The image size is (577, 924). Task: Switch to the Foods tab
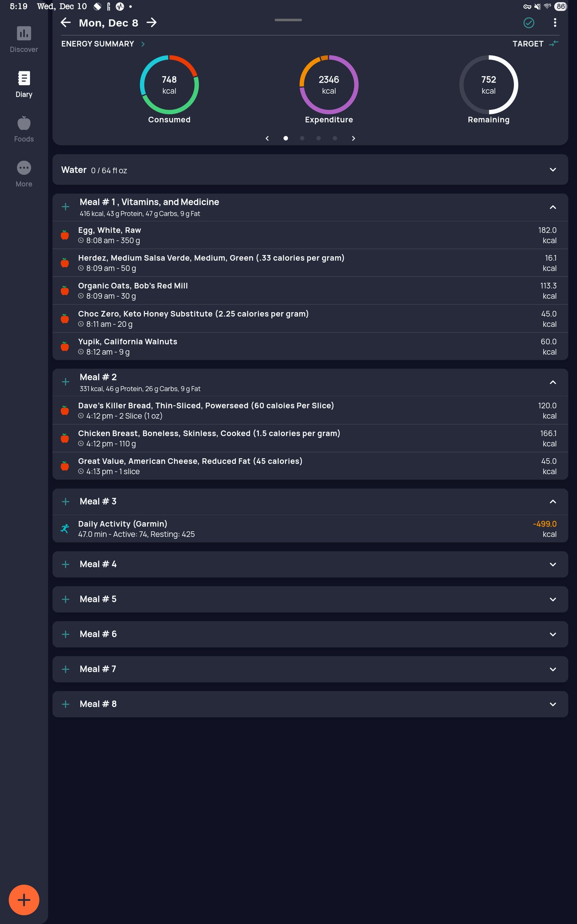tap(24, 129)
